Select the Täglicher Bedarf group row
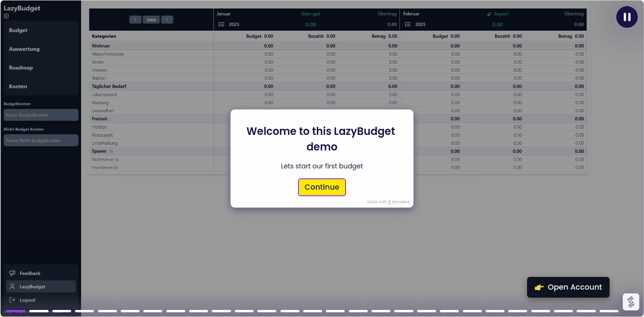The height and width of the screenshot is (317, 644). tap(338, 86)
